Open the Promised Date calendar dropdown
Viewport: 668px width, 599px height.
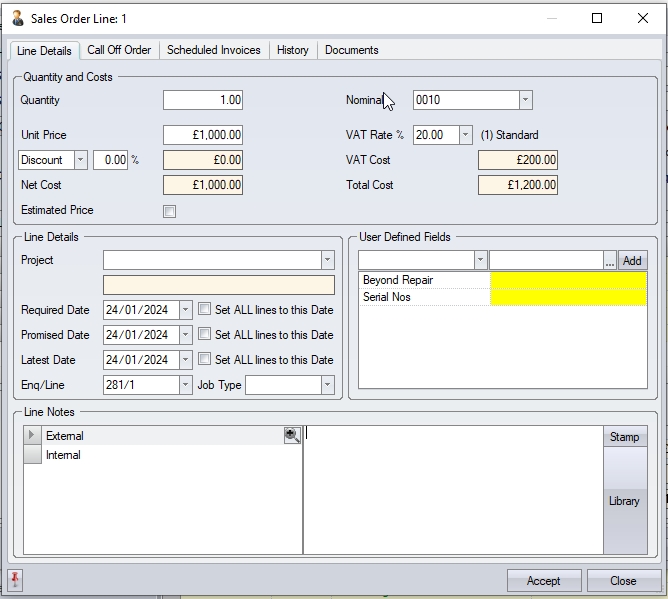(x=185, y=335)
